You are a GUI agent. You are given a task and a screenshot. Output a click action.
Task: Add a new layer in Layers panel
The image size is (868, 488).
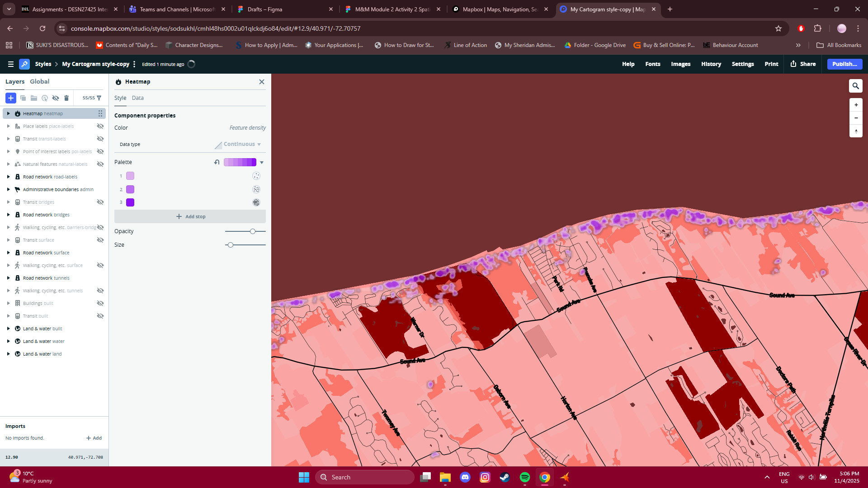[11, 98]
